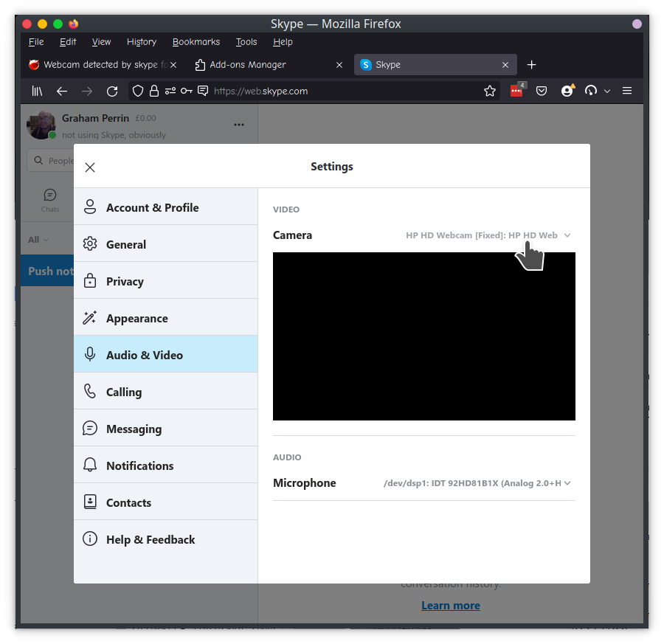This screenshot has width=664, height=644.
Task: Open the Firefox toolbar overflow chevron
Action: tap(607, 91)
